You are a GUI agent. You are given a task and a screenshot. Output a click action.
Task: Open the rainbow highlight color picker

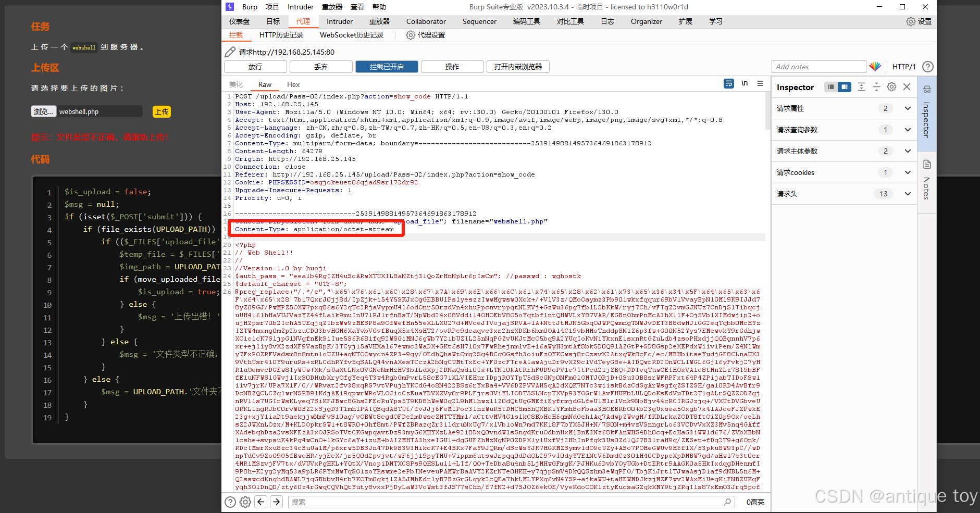point(875,67)
